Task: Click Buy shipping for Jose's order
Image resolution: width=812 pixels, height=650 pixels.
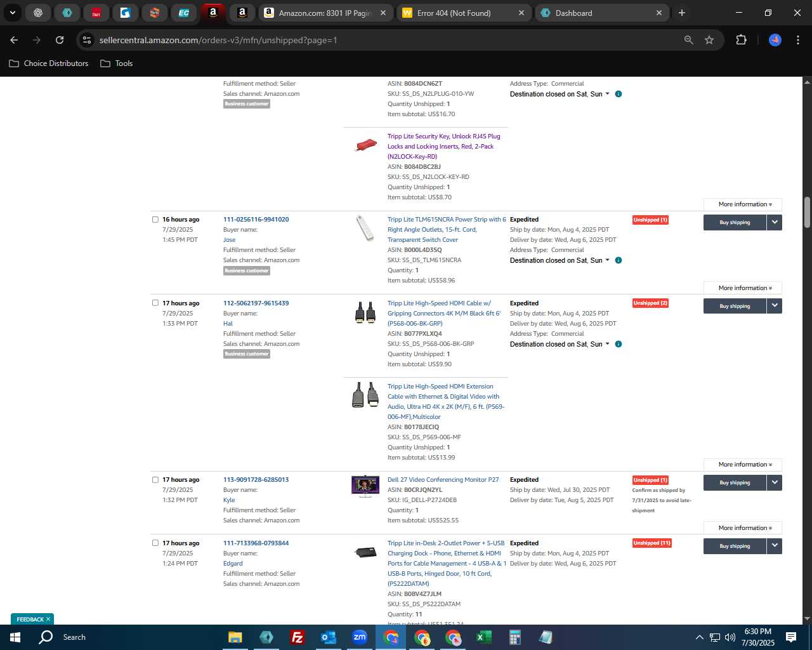Action: (x=735, y=222)
